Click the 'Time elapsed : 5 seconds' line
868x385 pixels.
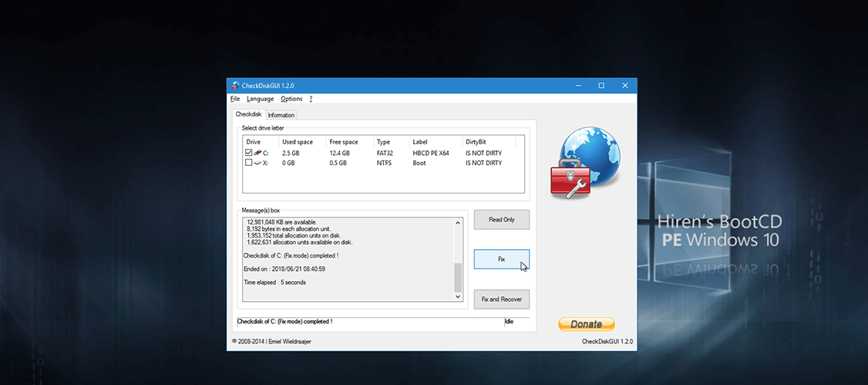(x=274, y=282)
